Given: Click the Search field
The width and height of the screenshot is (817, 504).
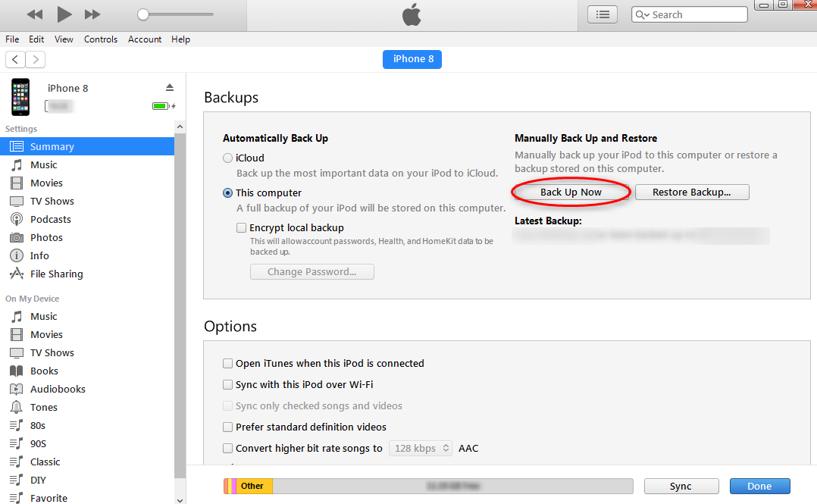Looking at the screenshot, I should pos(690,14).
